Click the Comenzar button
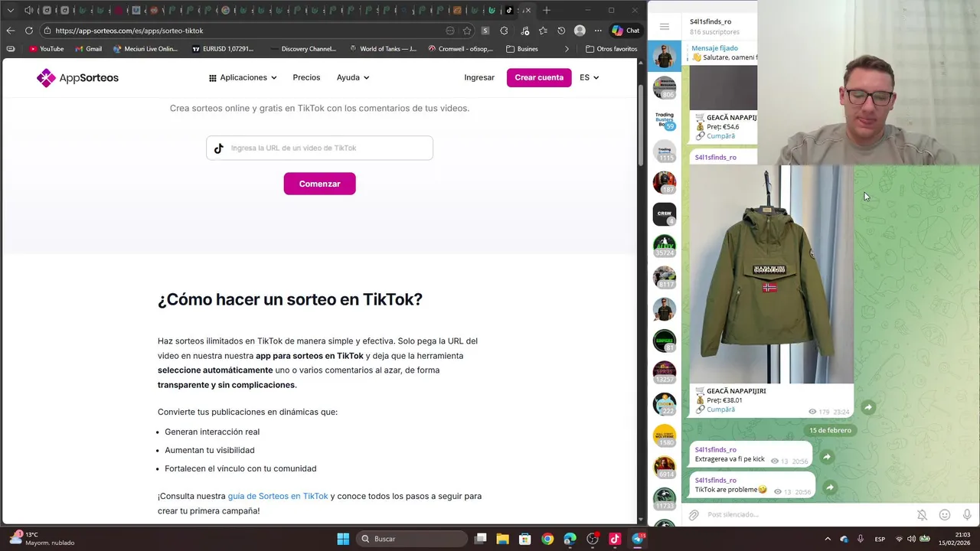 [319, 184]
